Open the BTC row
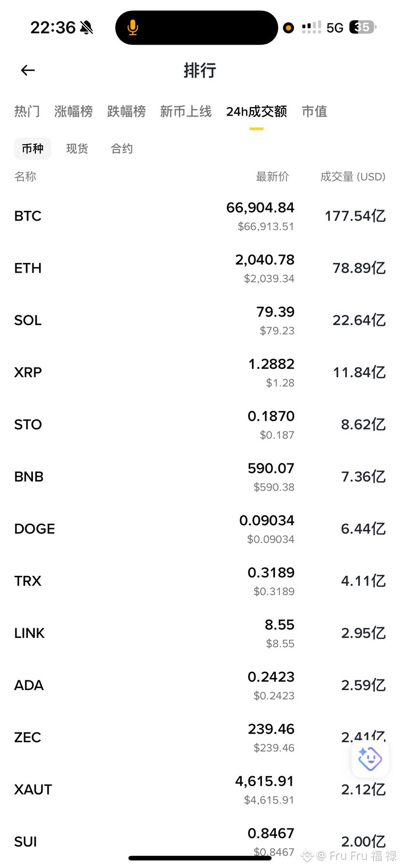This screenshot has height=868, width=400. click(200, 216)
